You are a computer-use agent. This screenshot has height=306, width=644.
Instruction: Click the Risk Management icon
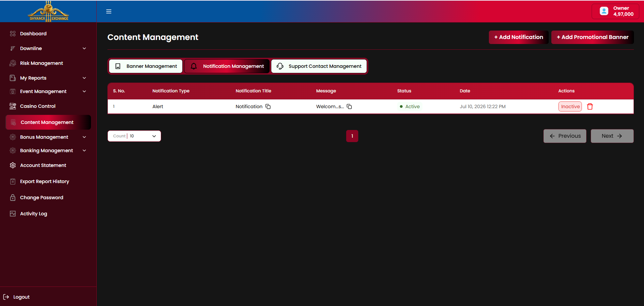pyautogui.click(x=13, y=63)
